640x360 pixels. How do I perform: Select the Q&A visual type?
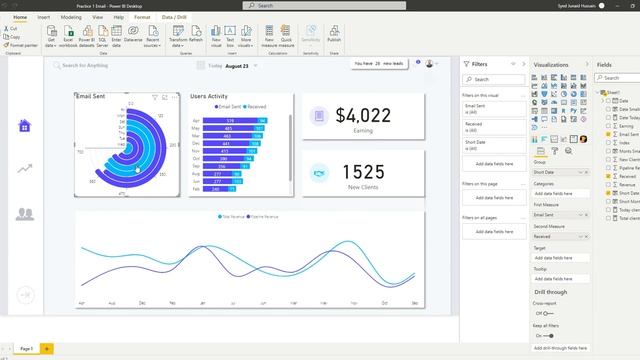[x=544, y=119]
